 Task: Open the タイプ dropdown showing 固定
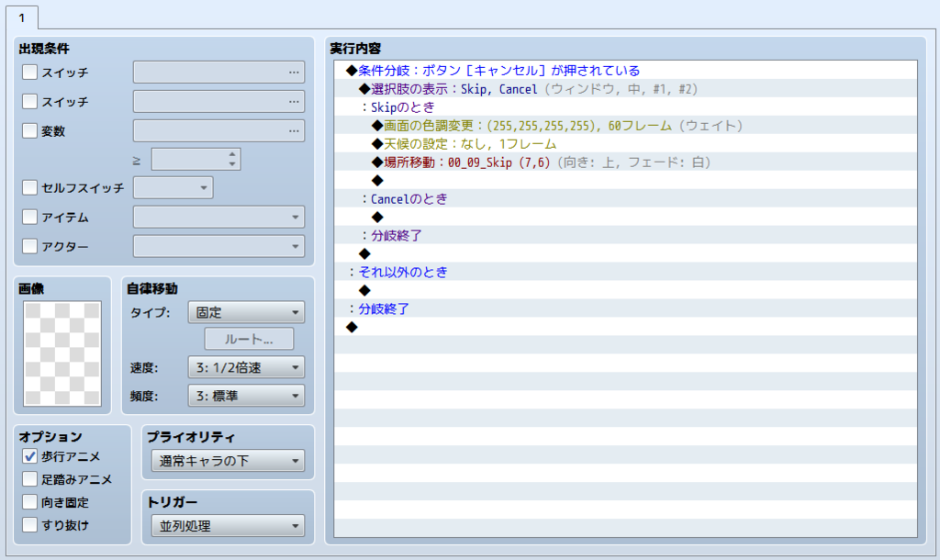(x=246, y=312)
